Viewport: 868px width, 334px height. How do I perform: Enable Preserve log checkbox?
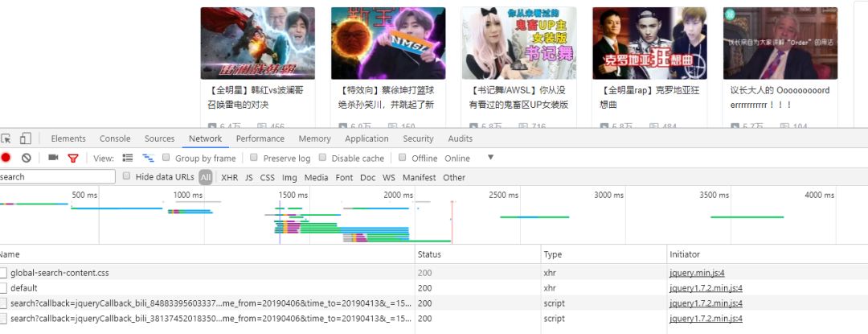tap(254, 157)
